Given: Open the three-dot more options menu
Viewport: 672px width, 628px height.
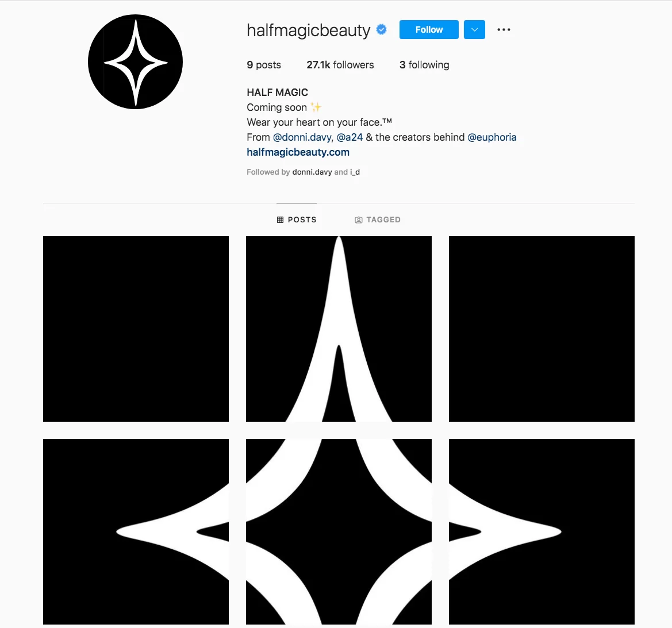Looking at the screenshot, I should coord(504,29).
